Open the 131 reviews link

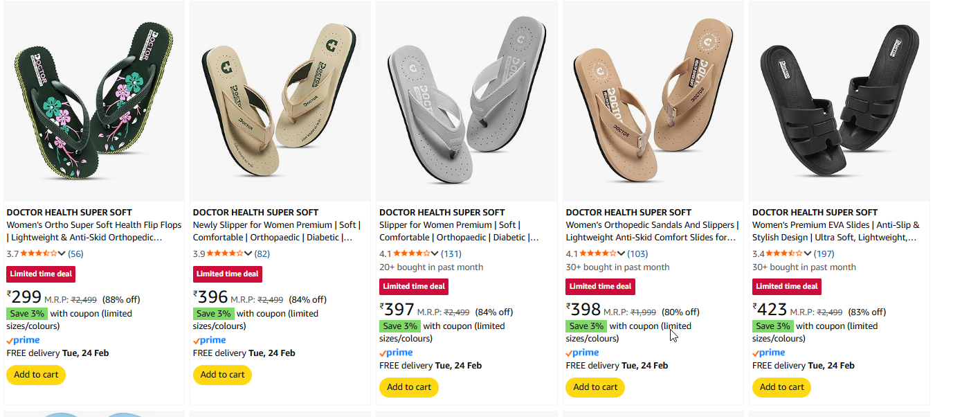(451, 254)
